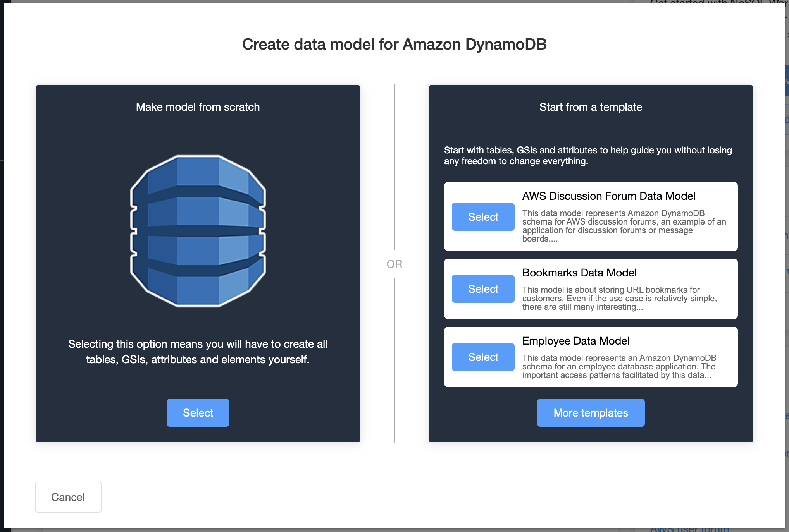The width and height of the screenshot is (789, 532).
Task: Click the Cancel button
Action: [x=68, y=497]
